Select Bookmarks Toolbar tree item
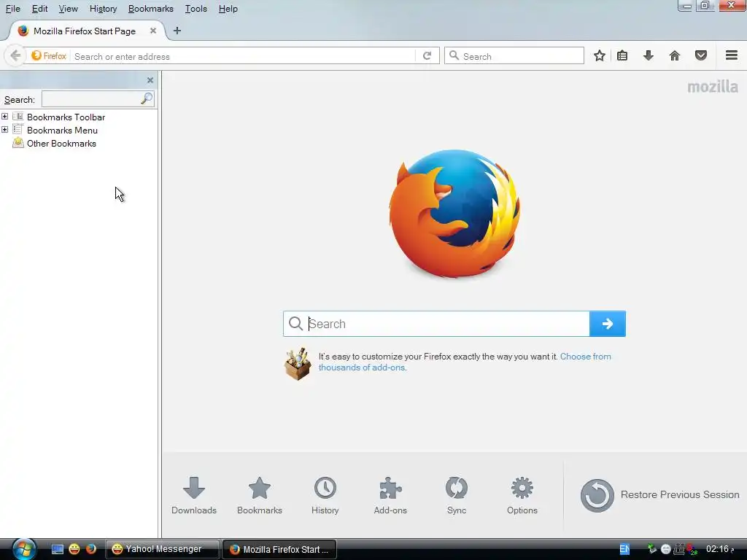The width and height of the screenshot is (747, 560). click(x=66, y=117)
